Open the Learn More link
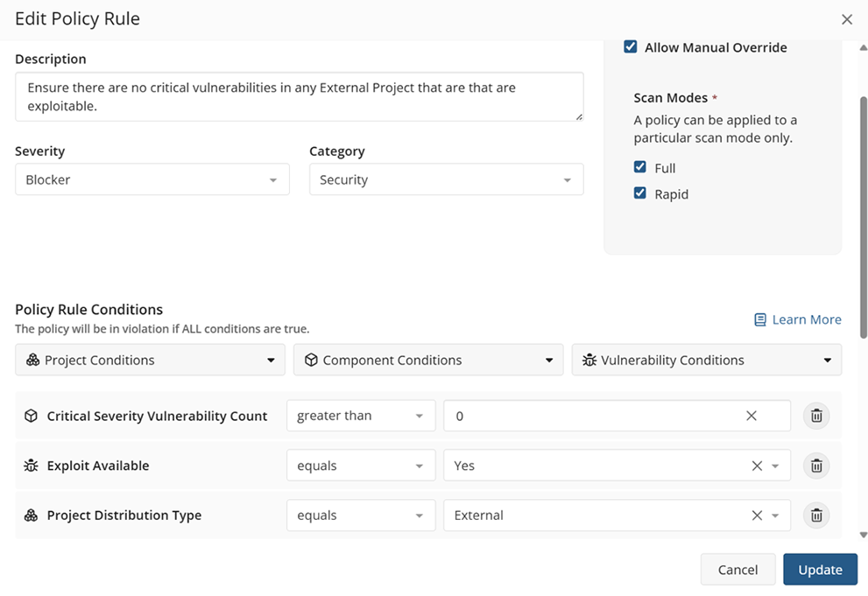Image resolution: width=868 pixels, height=596 pixels. 807,319
